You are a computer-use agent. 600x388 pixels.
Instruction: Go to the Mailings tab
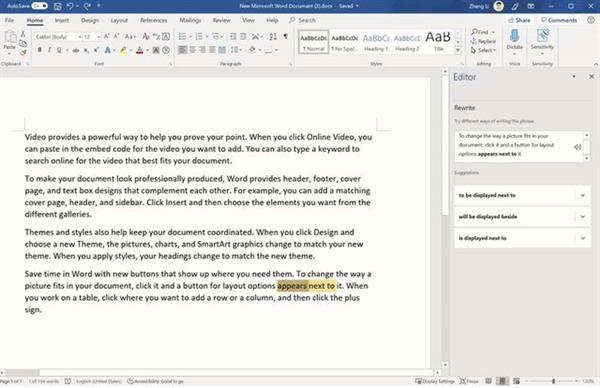pyautogui.click(x=190, y=20)
